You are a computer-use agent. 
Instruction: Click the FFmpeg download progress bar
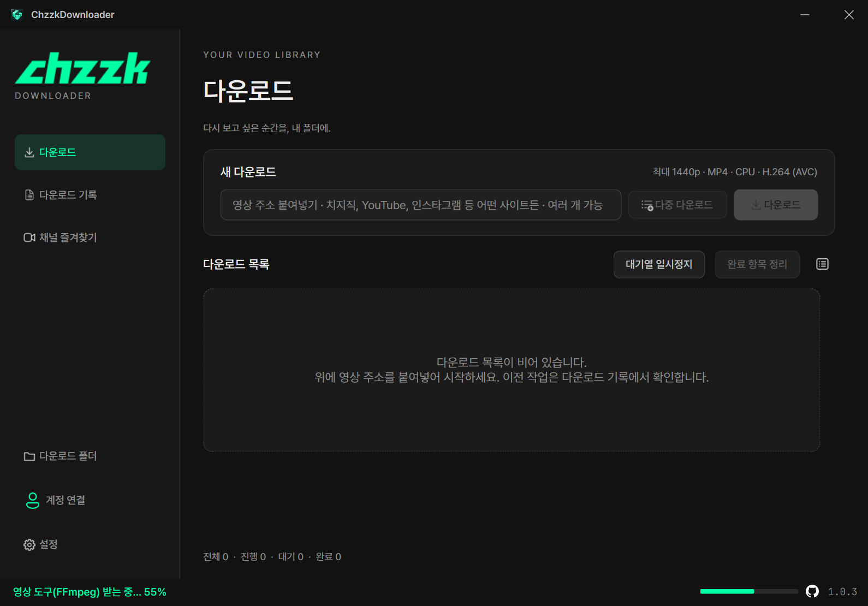[x=749, y=591]
